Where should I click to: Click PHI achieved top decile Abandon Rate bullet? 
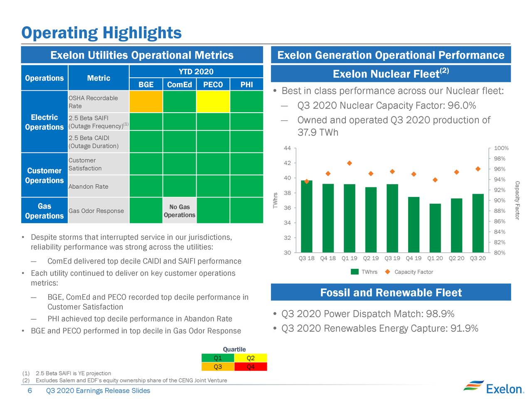[x=140, y=319]
